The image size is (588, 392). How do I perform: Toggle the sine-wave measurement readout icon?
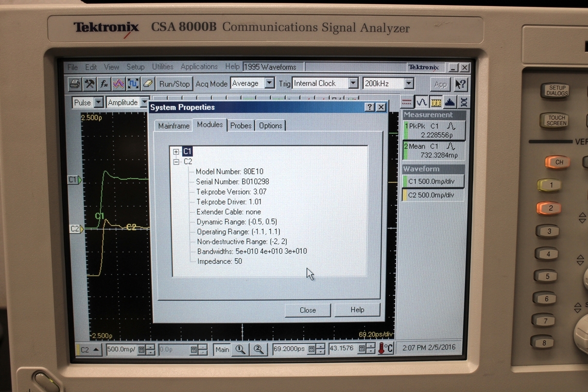tap(421, 102)
